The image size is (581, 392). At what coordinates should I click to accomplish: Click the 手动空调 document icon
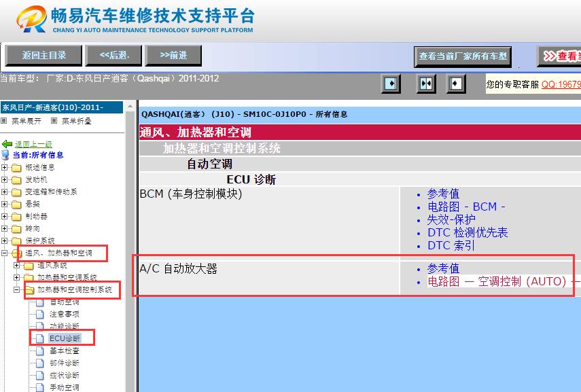tap(40, 387)
